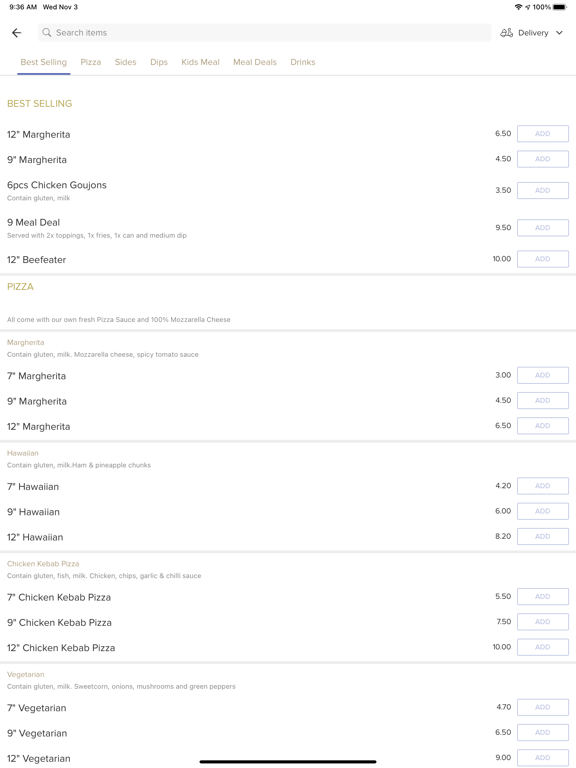Switch to the Drinks tab
The image size is (576, 768).
point(303,62)
